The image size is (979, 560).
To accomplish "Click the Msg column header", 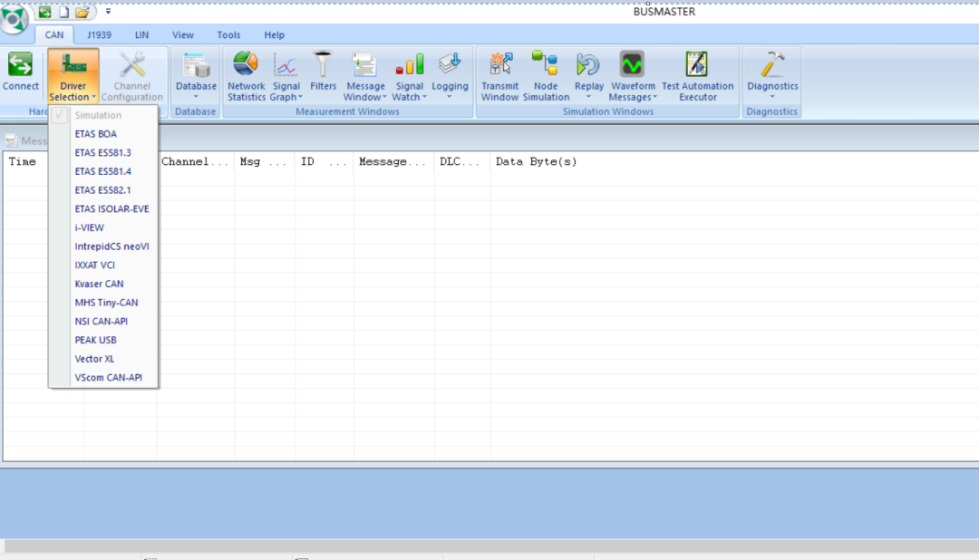I will click(x=263, y=161).
